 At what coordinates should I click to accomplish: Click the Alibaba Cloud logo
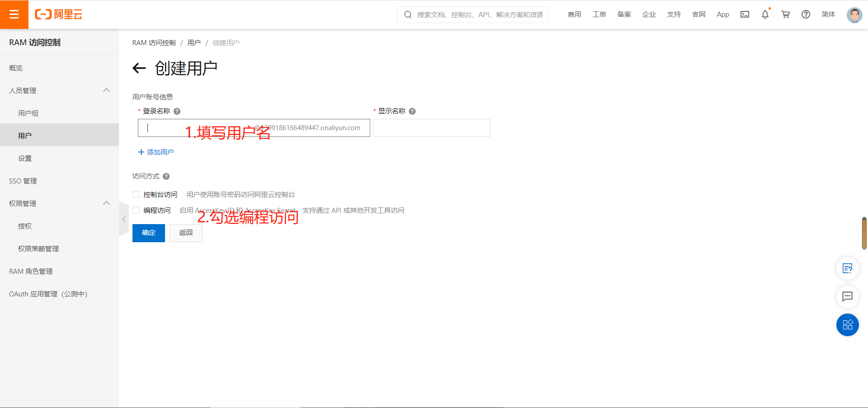pyautogui.click(x=59, y=14)
